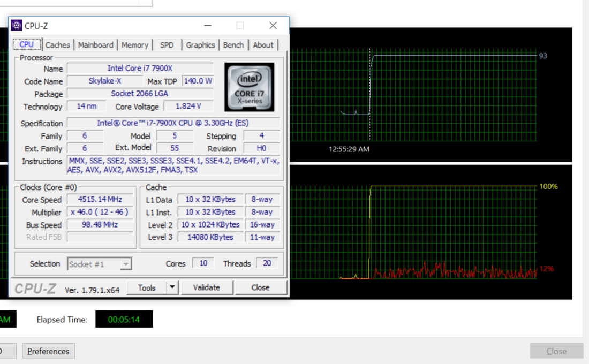Open the SPD tab
Screen dimensions: 589x364
pyautogui.click(x=167, y=45)
